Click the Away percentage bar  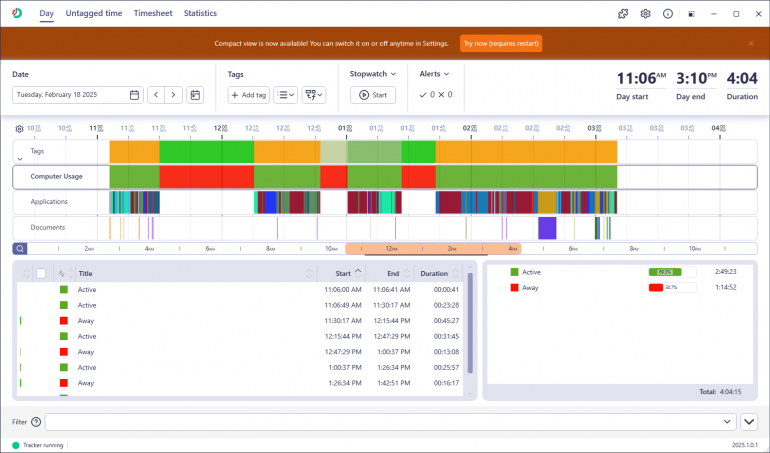(672, 287)
